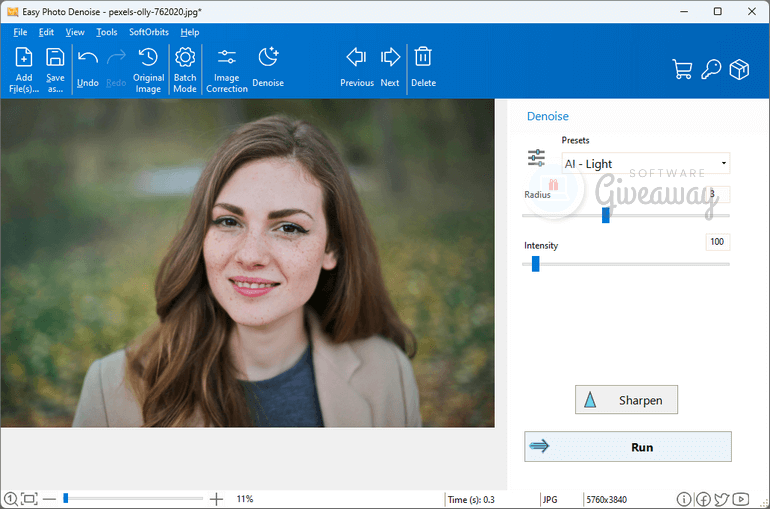Open the File menu
The image size is (770, 509).
20,32
